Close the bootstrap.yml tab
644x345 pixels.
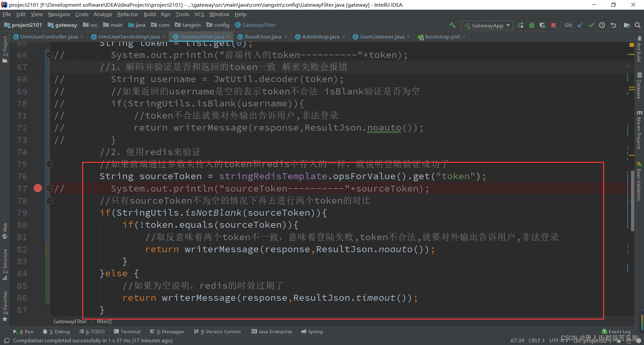[464, 37]
